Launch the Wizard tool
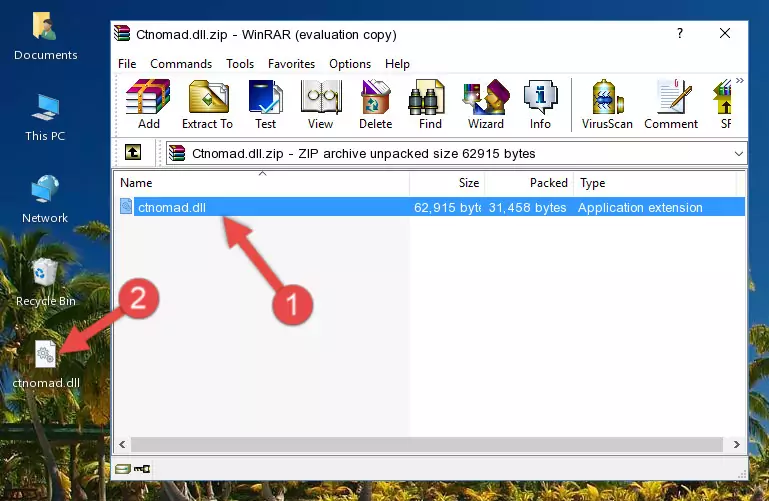This screenshot has height=501, width=769. point(486,104)
